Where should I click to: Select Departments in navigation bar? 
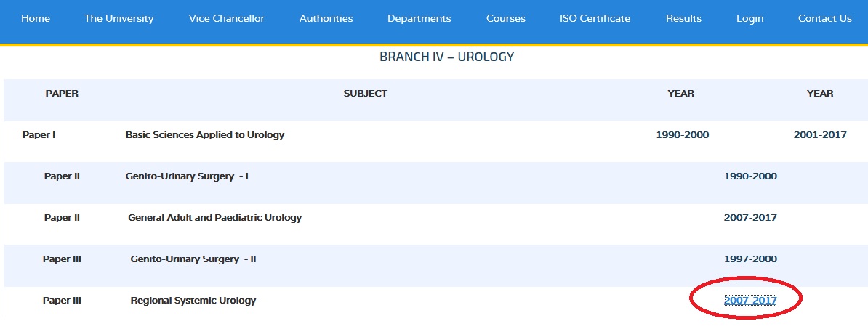point(419,18)
